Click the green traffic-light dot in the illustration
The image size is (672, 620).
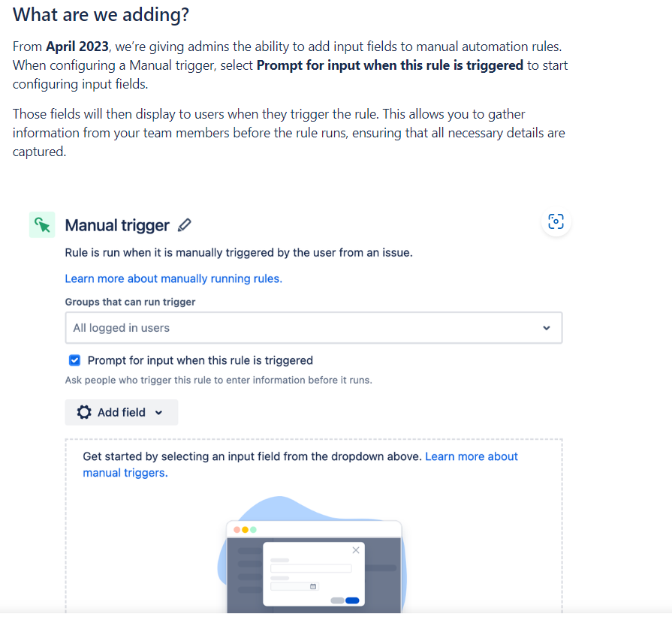[x=253, y=530]
